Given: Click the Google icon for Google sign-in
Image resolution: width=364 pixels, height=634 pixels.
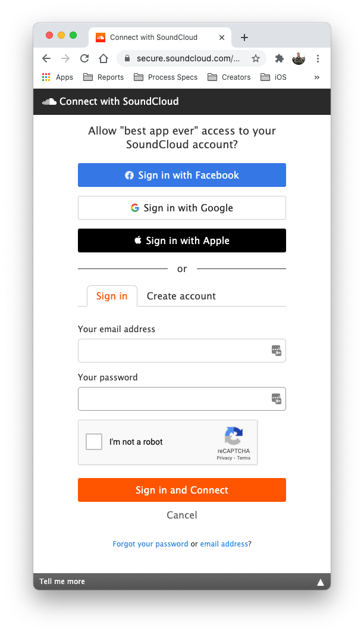Looking at the screenshot, I should (135, 208).
